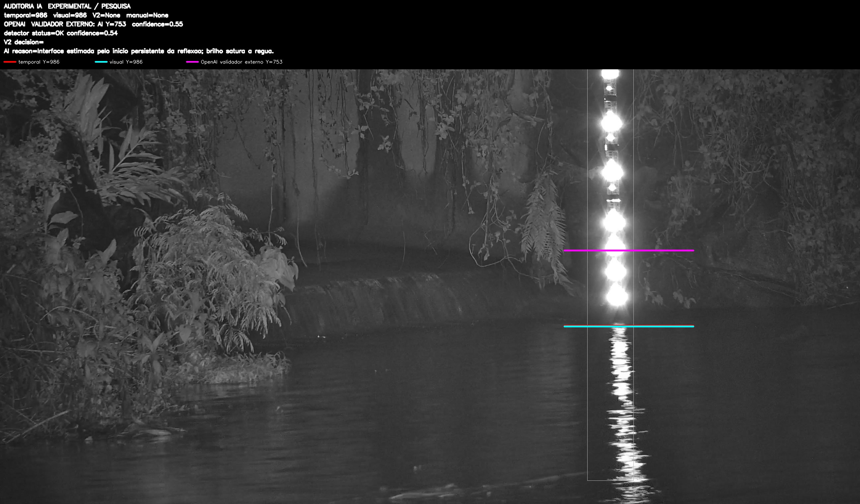This screenshot has height=504, width=860.
Task: Click the cyan visual level line at the waterline
Action: tap(629, 326)
